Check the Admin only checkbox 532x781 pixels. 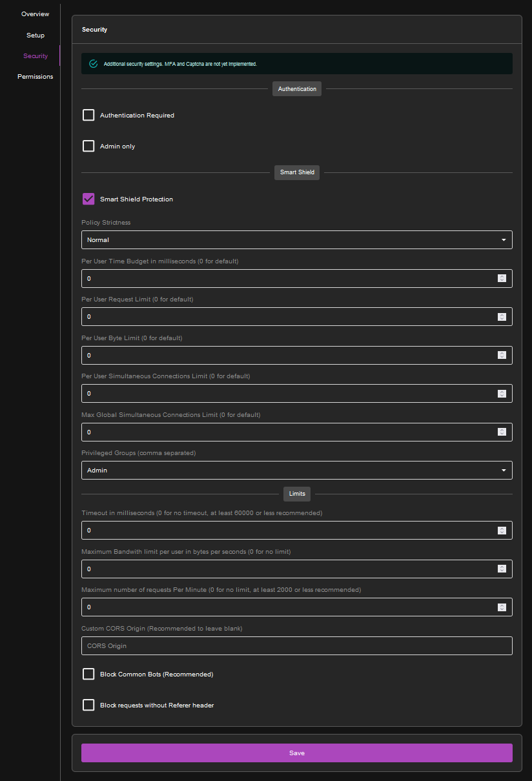coord(88,146)
